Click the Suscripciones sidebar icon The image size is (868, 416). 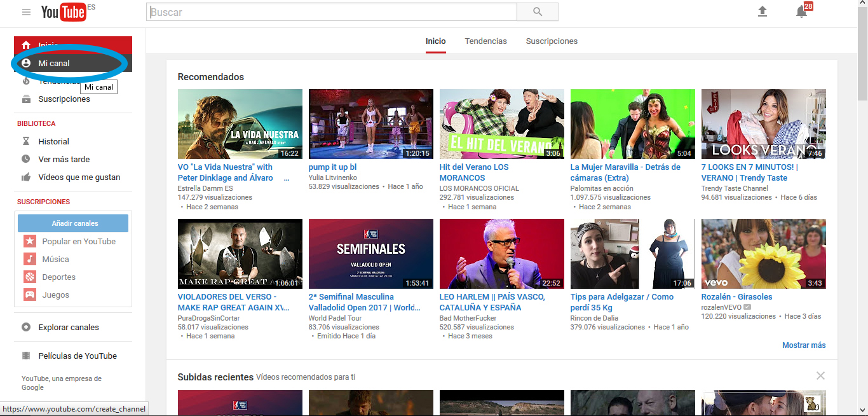pyautogui.click(x=26, y=99)
